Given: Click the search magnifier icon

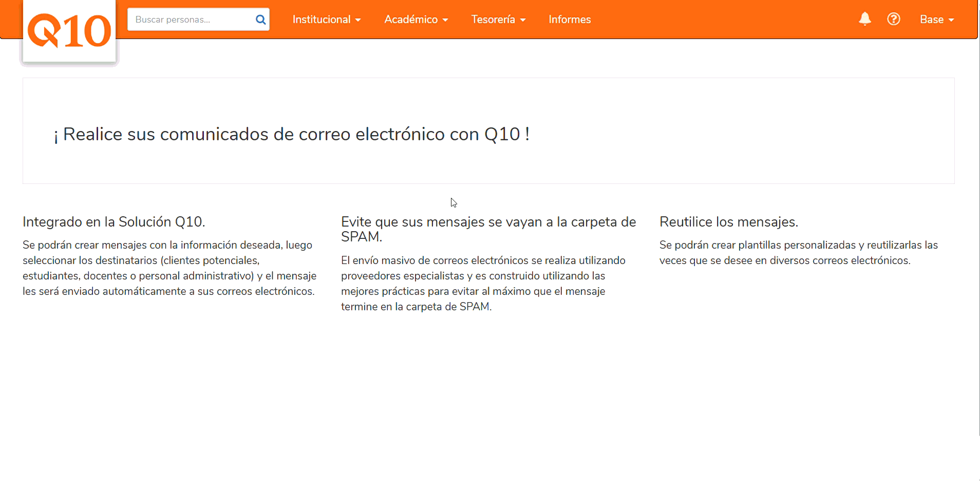Looking at the screenshot, I should [260, 20].
